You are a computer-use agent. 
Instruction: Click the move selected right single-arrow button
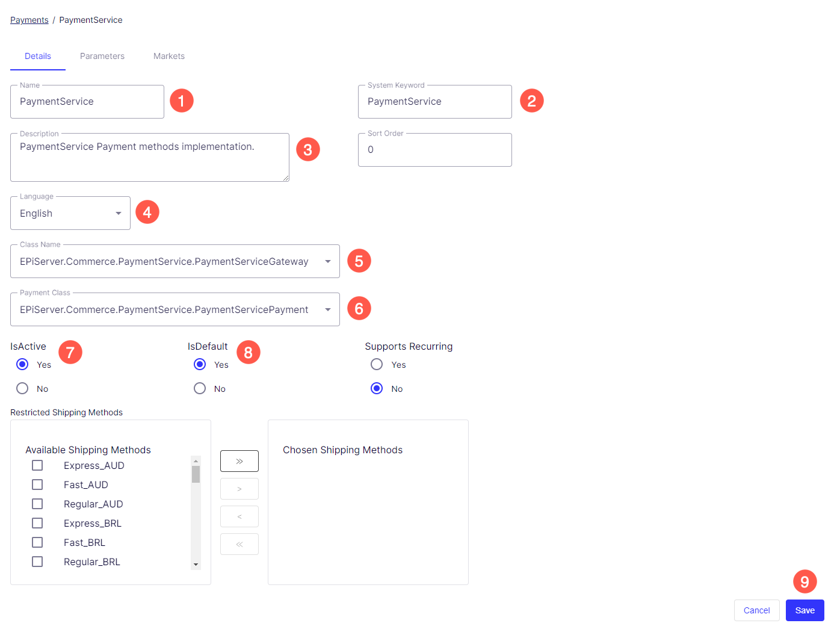point(239,489)
